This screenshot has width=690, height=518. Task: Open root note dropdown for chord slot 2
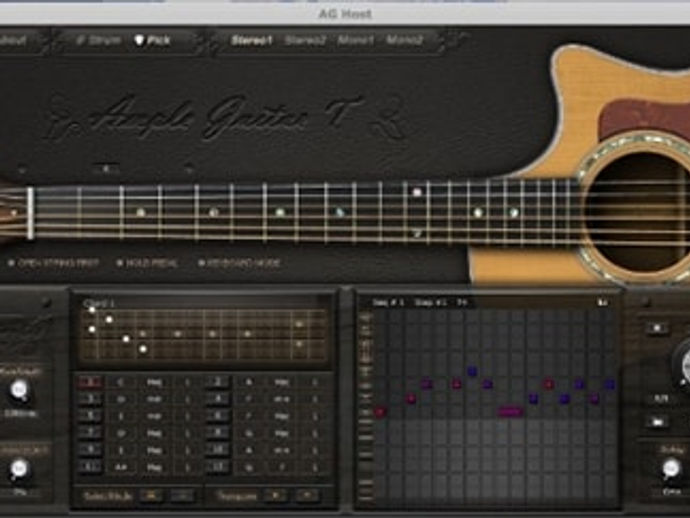point(249,382)
